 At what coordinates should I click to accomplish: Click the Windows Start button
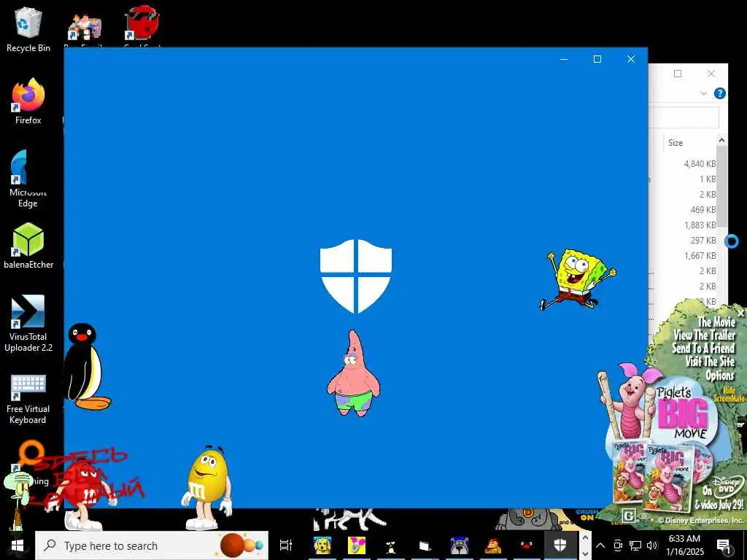point(18,545)
